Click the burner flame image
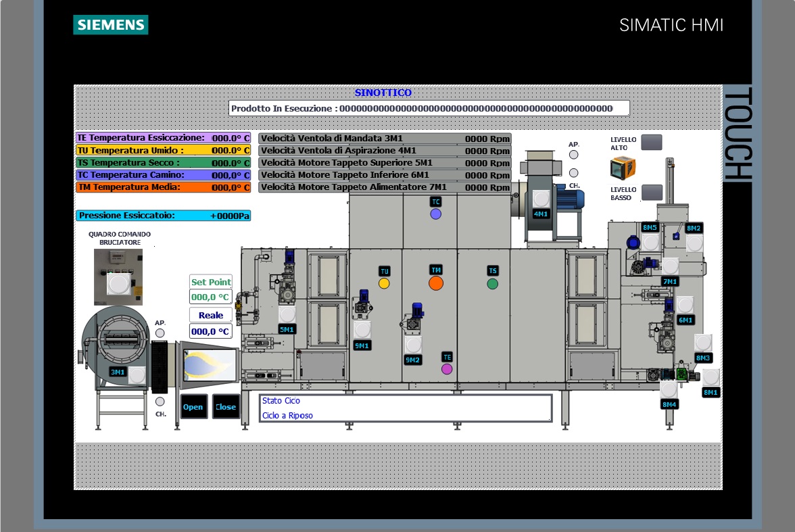Image resolution: width=795 pixels, height=532 pixels. click(210, 364)
